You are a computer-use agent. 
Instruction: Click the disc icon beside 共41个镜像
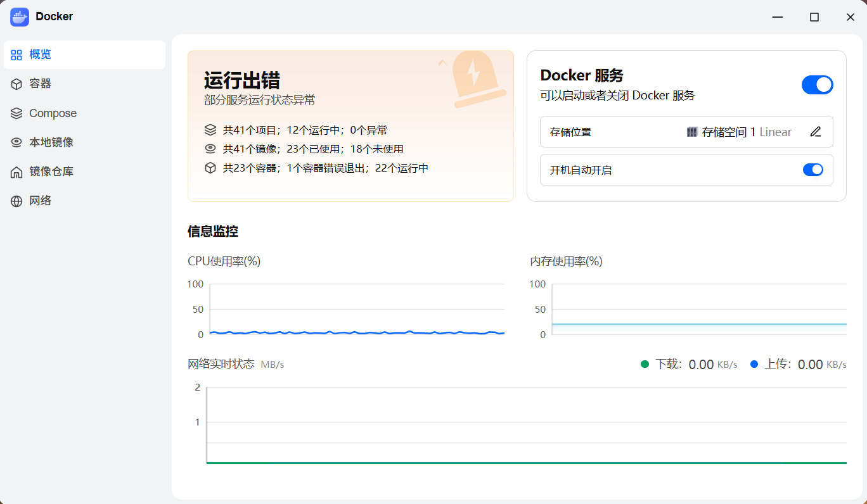pos(210,149)
